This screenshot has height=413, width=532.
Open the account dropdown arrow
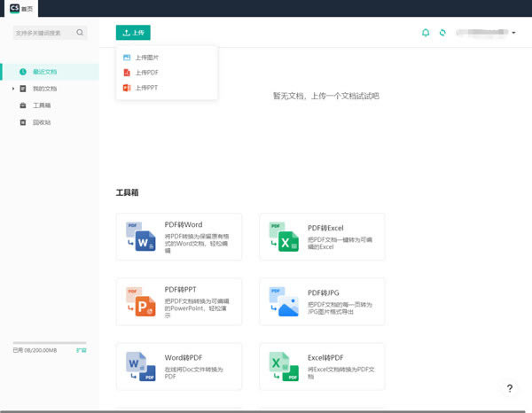pos(514,33)
